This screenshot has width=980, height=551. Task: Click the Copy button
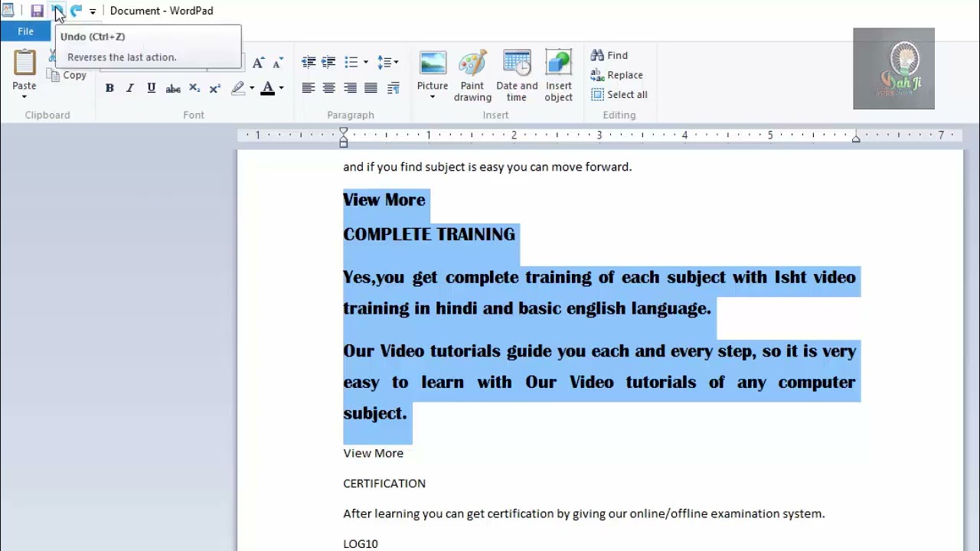click(x=67, y=75)
